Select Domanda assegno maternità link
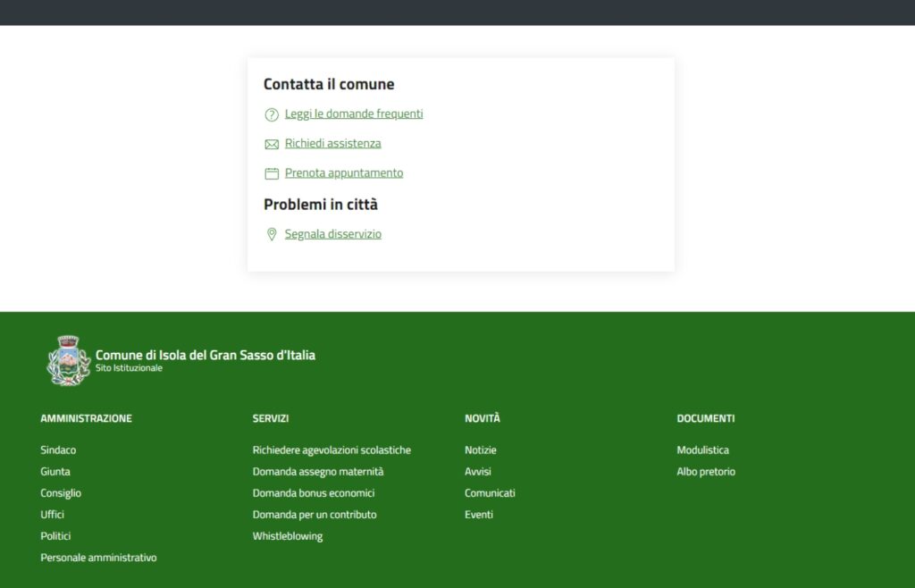 (x=317, y=472)
